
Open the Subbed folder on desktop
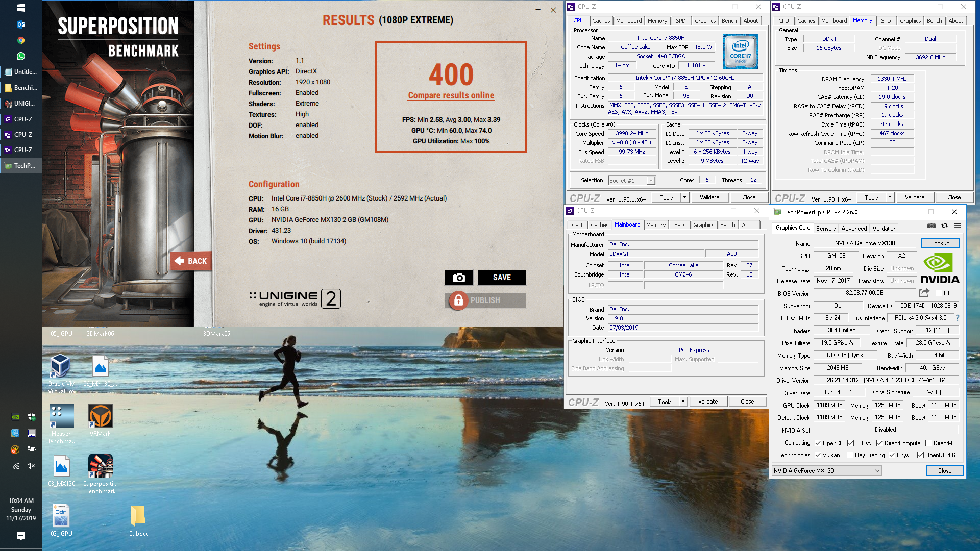[139, 521]
